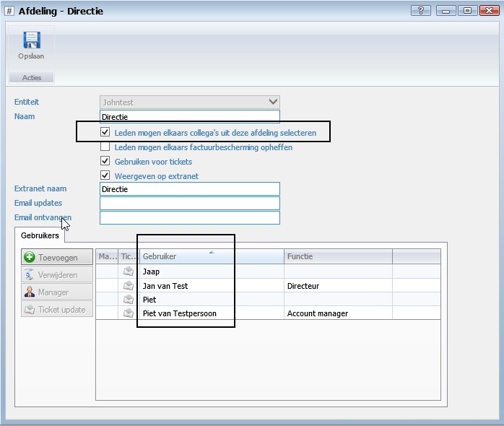504x426 pixels.
Task: Click envelope icon for Piet van Testpersoon
Action: (129, 313)
